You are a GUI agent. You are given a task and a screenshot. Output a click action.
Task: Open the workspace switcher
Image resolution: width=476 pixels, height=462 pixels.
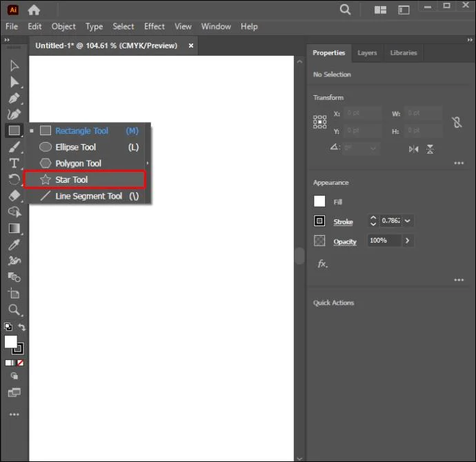pyautogui.click(x=404, y=10)
